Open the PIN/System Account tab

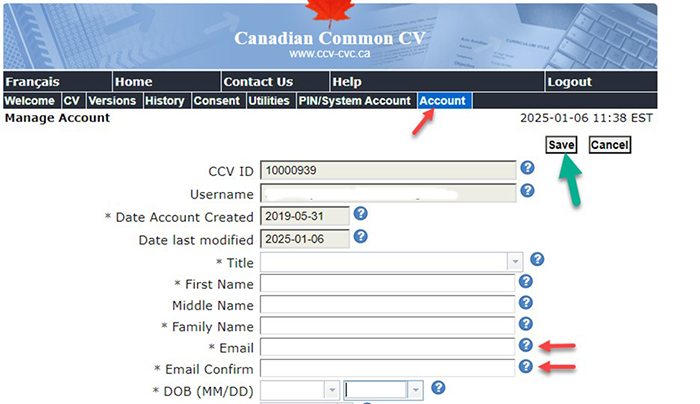[x=355, y=101]
